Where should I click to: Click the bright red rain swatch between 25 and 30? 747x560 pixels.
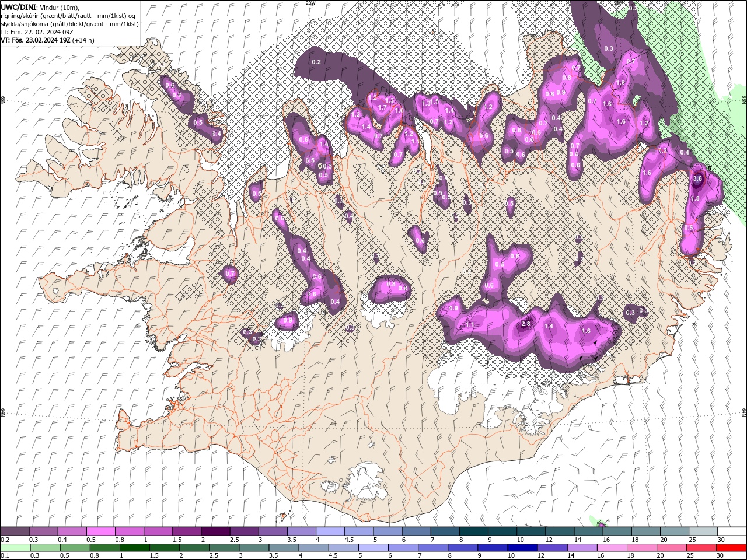(731, 547)
